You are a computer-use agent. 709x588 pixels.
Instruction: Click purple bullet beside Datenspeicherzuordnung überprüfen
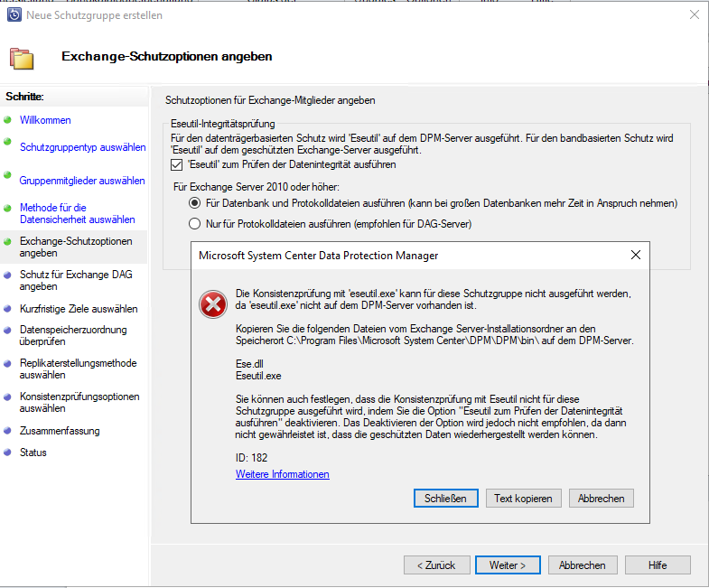coord(7,331)
